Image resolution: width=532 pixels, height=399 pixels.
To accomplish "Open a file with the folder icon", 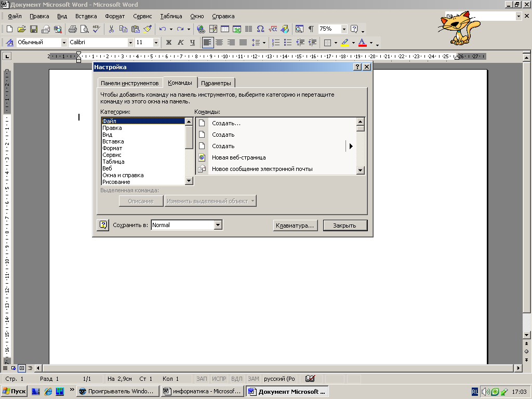I will pos(21,29).
